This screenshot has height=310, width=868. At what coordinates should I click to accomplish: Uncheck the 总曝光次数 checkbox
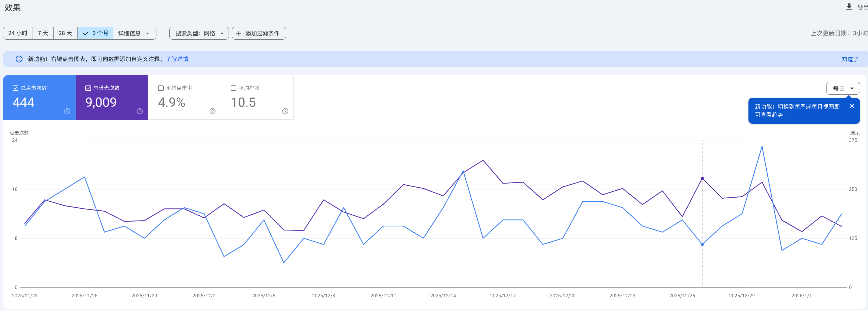click(88, 88)
